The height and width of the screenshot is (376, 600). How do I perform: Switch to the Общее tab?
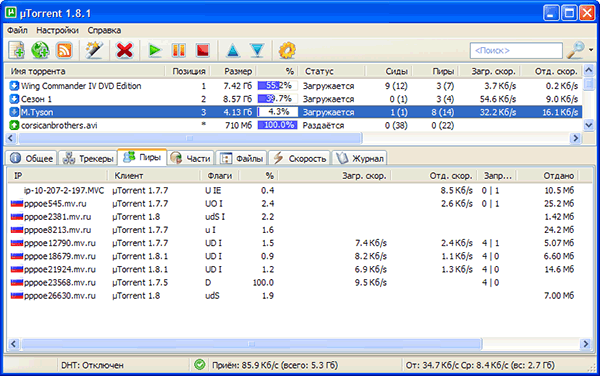[32, 158]
